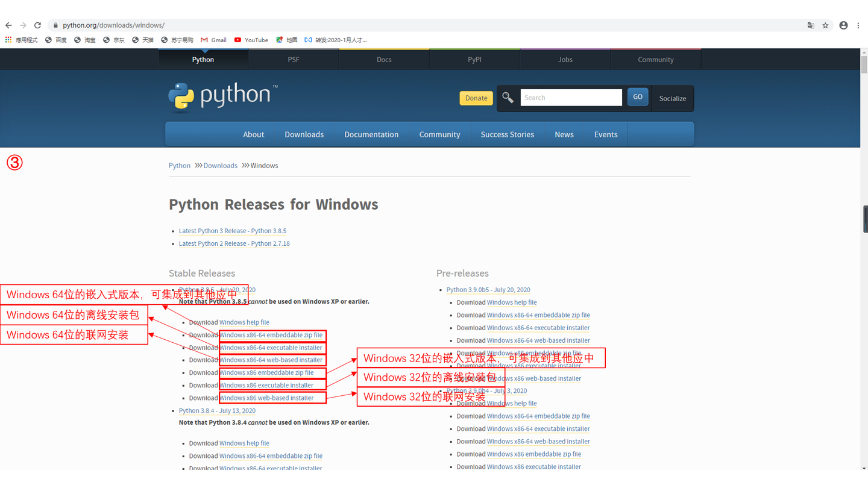The height and width of the screenshot is (488, 868).
Task: Switch to the PyPI top tab
Action: click(x=474, y=60)
